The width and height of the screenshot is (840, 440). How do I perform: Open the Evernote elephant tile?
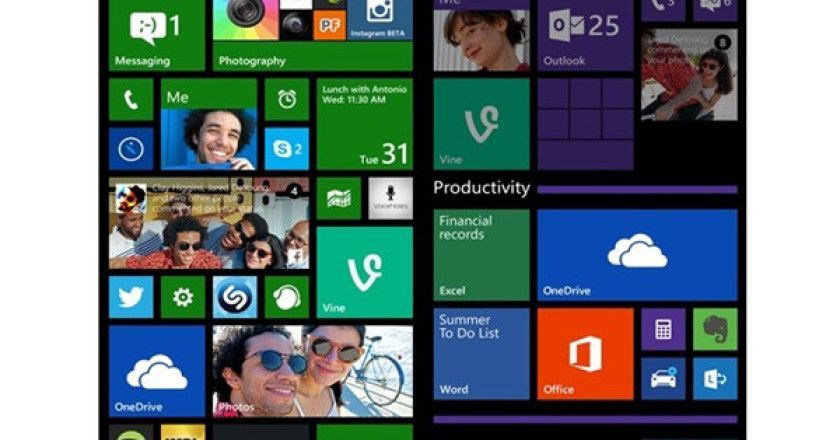tap(715, 328)
